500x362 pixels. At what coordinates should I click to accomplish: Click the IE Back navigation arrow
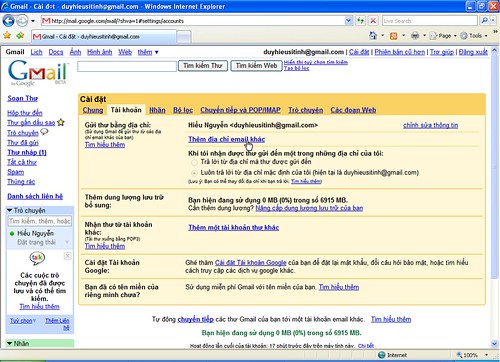(x=8, y=21)
